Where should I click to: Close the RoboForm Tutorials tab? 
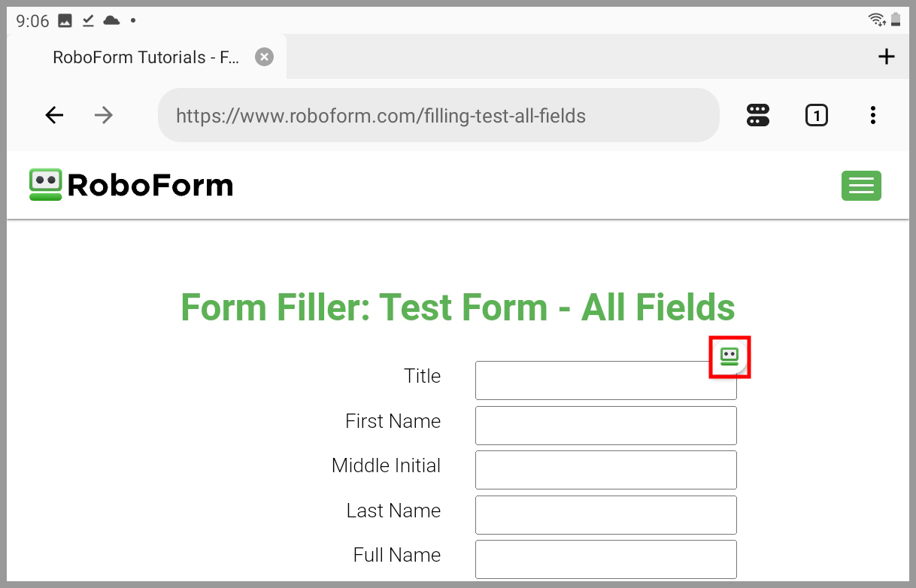click(264, 57)
